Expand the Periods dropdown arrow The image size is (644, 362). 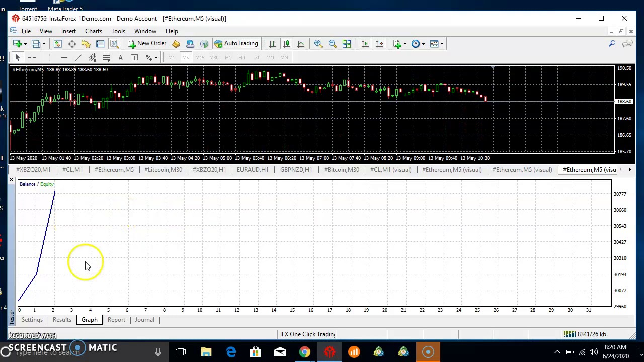point(423,44)
